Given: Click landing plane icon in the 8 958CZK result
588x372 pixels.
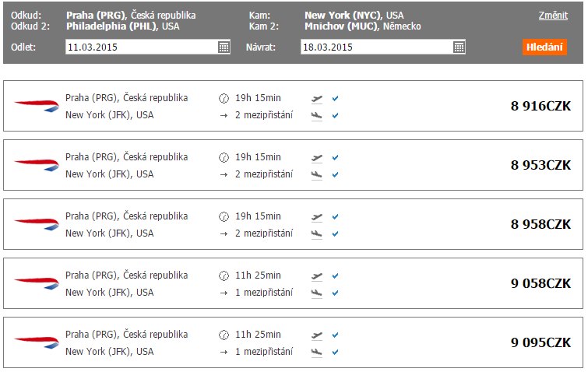Looking at the screenshot, I should (x=317, y=233).
